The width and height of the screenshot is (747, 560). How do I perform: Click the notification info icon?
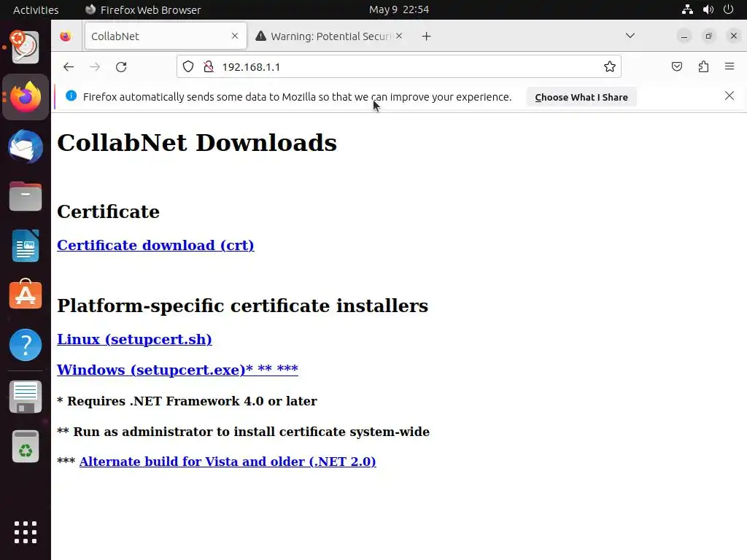pos(71,96)
